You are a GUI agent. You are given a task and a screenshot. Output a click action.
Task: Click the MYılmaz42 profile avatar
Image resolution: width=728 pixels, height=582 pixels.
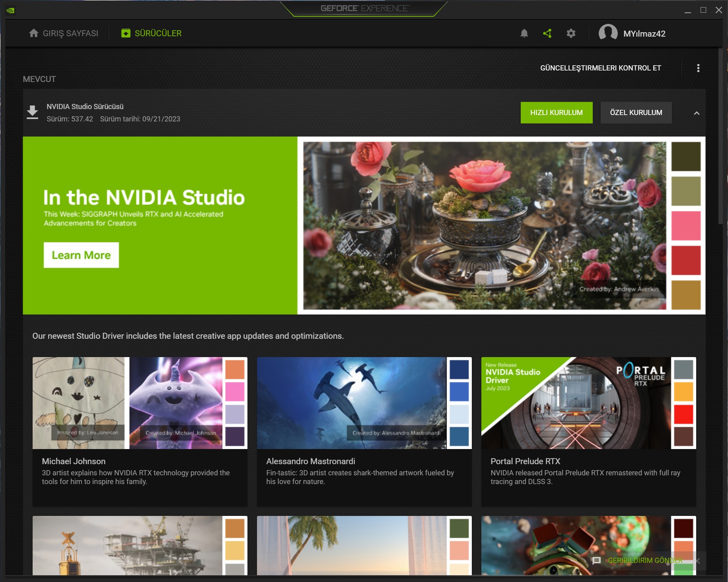click(608, 33)
